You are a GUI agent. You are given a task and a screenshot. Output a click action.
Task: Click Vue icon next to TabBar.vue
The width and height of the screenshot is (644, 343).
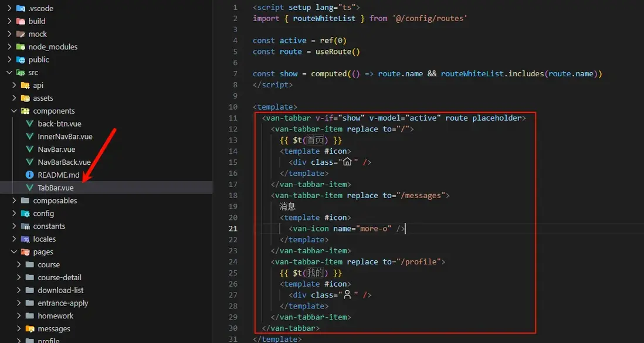pos(29,188)
